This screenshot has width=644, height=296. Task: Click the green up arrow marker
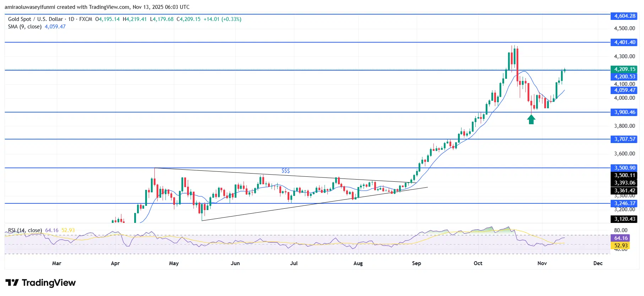point(531,120)
